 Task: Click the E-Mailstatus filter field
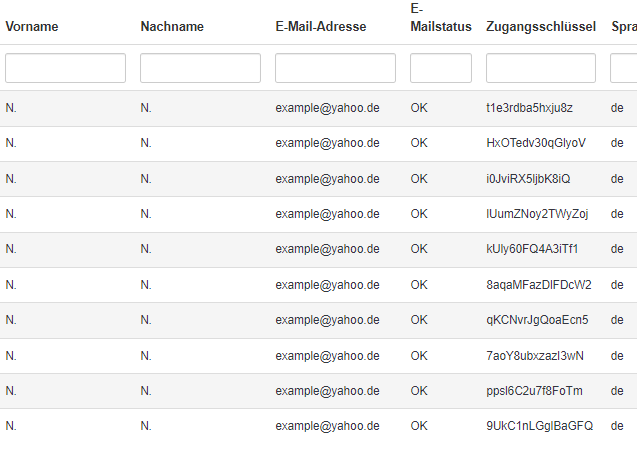[x=440, y=68]
